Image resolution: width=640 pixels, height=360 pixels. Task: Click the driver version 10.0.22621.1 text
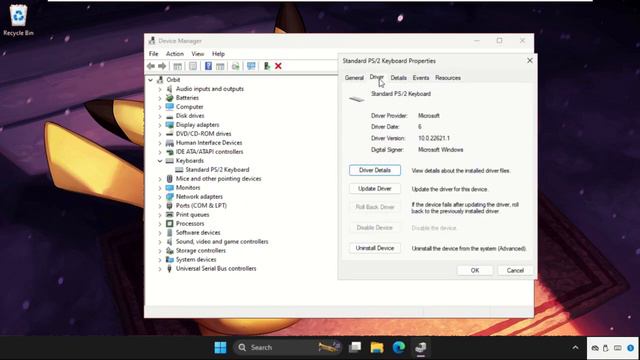(434, 138)
